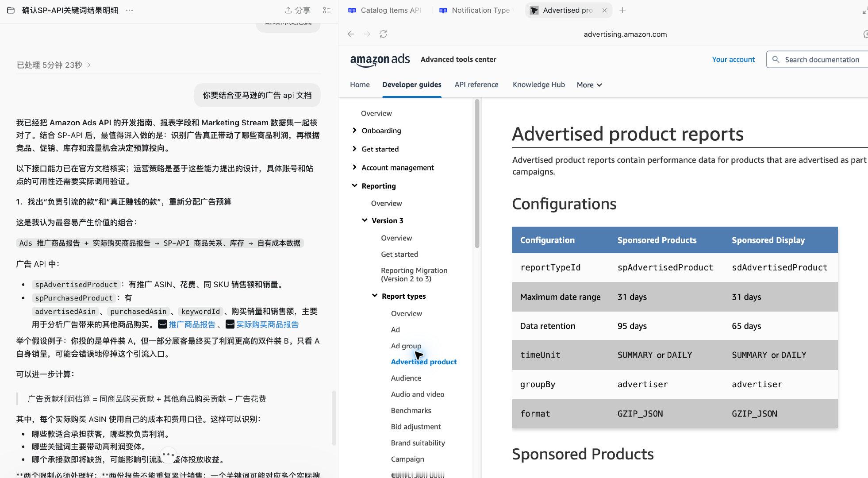Click the advertising.amazon.com address bar
Screen dimensions: 868x478
point(625,34)
